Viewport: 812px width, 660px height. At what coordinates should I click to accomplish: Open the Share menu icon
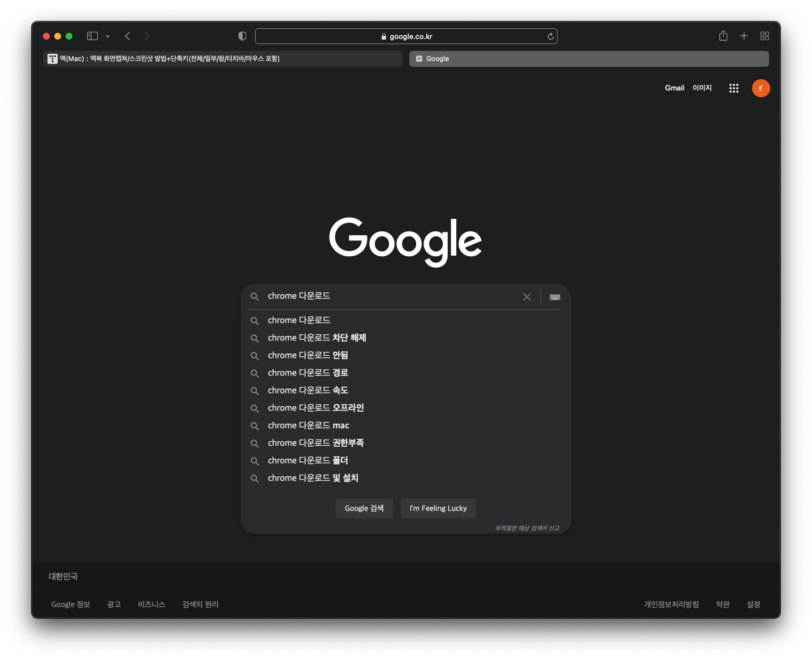click(x=723, y=36)
